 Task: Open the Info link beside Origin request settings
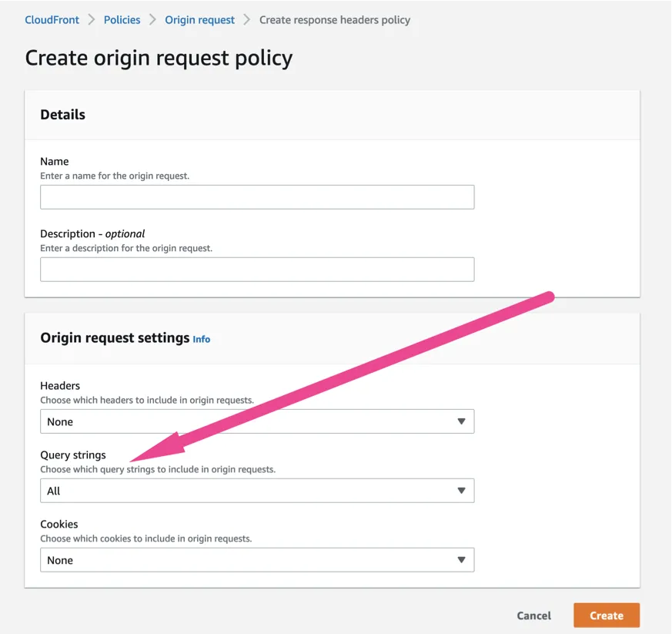202,339
